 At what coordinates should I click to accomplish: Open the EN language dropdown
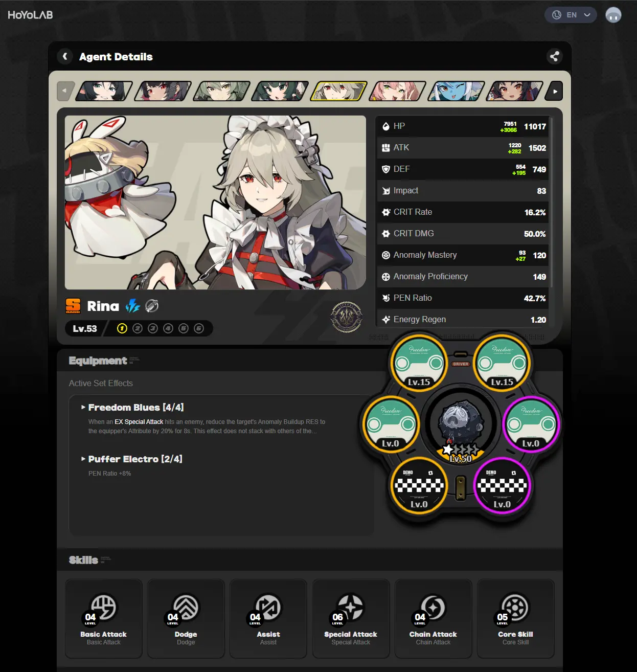pyautogui.click(x=571, y=15)
